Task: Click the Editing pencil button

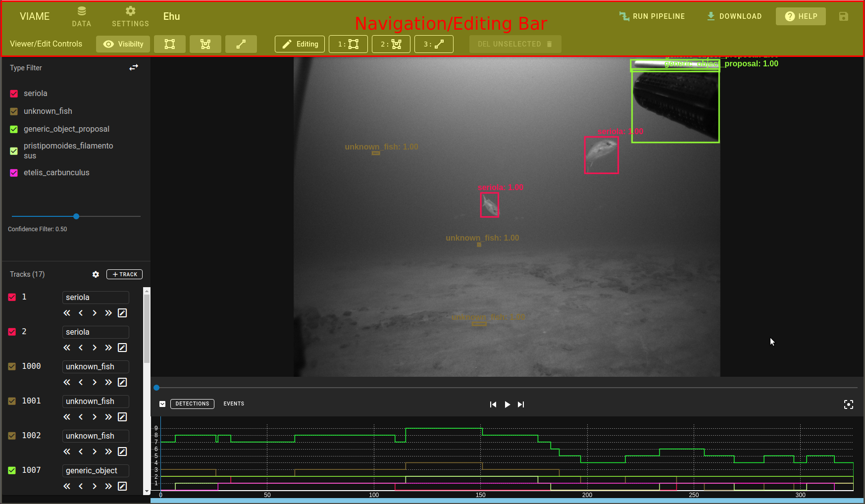Action: [300, 44]
